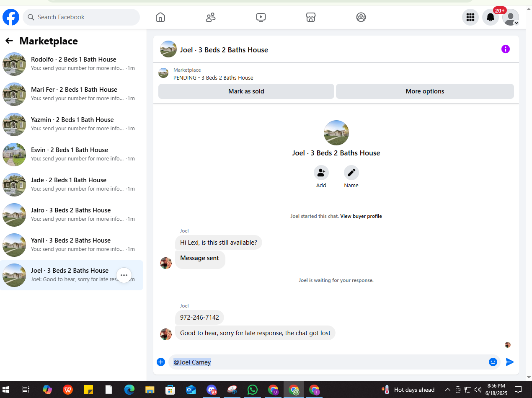Open the Home feed icon

(x=160, y=17)
